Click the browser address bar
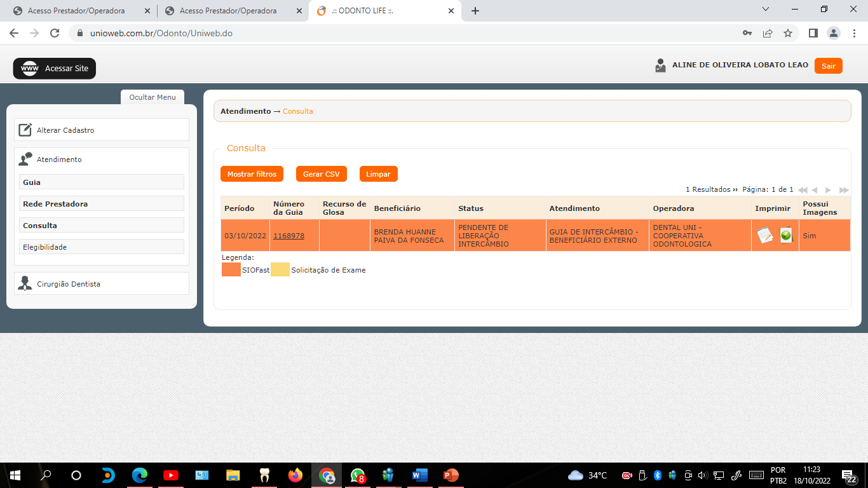This screenshot has width=868, height=488. pos(407,33)
